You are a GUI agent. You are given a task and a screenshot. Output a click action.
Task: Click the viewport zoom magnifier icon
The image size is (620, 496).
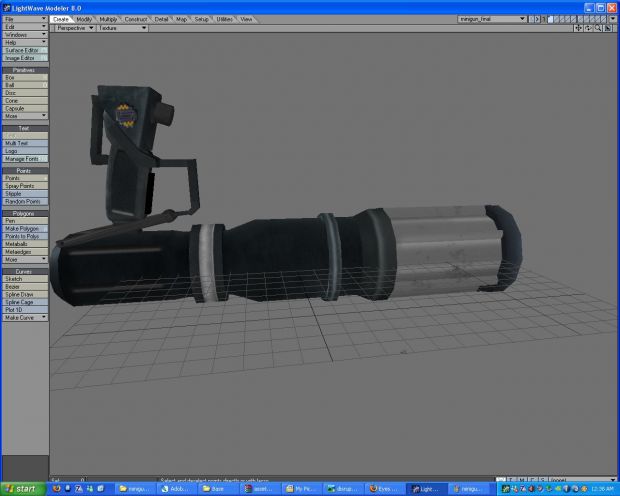(x=598, y=28)
